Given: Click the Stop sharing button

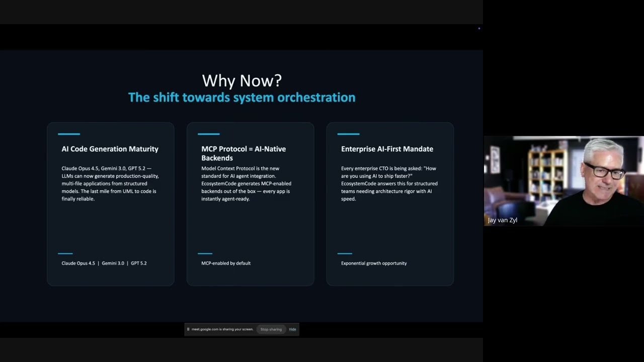Looking at the screenshot, I should (271, 329).
